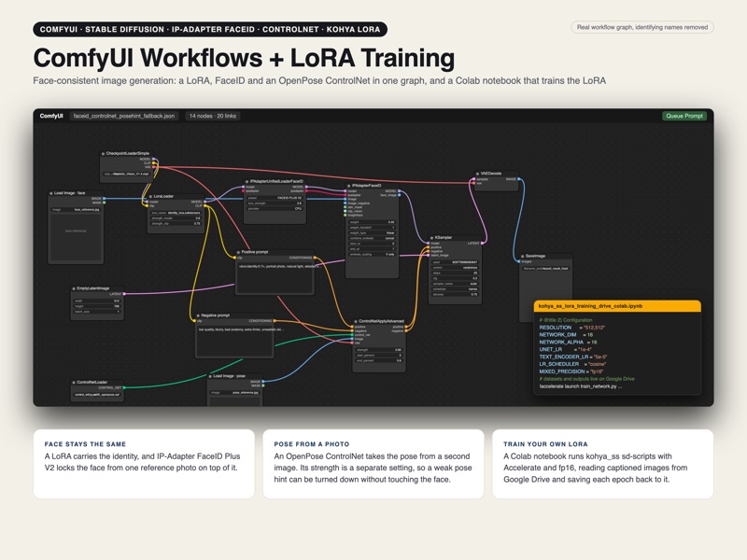
Task: Open the image dropdown showing face_reference.jpg
Action: point(76,209)
